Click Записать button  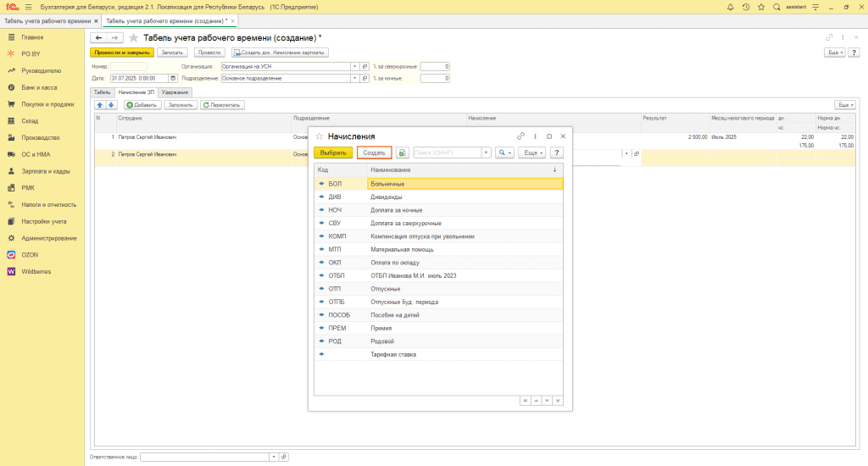click(172, 53)
